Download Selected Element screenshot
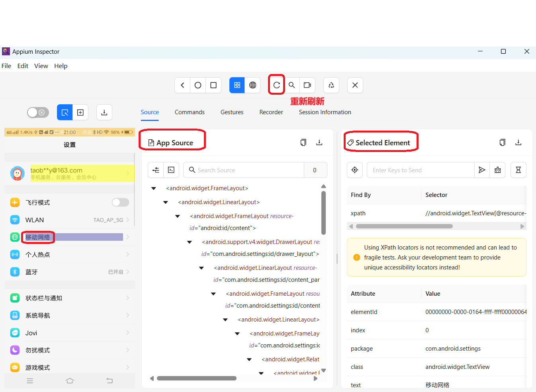 (x=518, y=142)
